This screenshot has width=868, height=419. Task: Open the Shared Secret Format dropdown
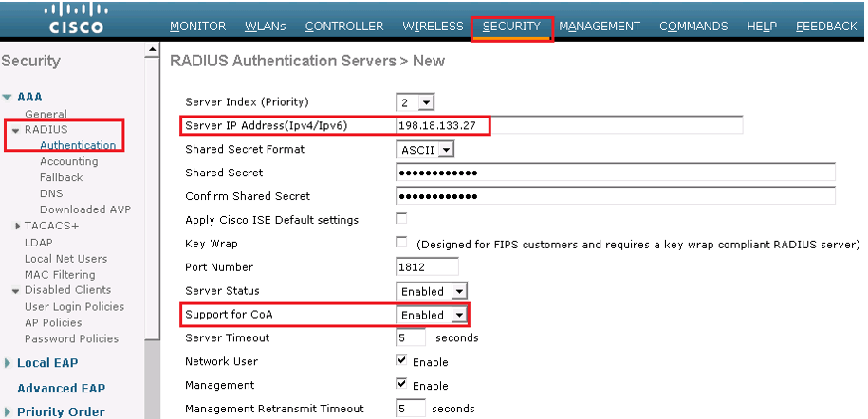425,150
